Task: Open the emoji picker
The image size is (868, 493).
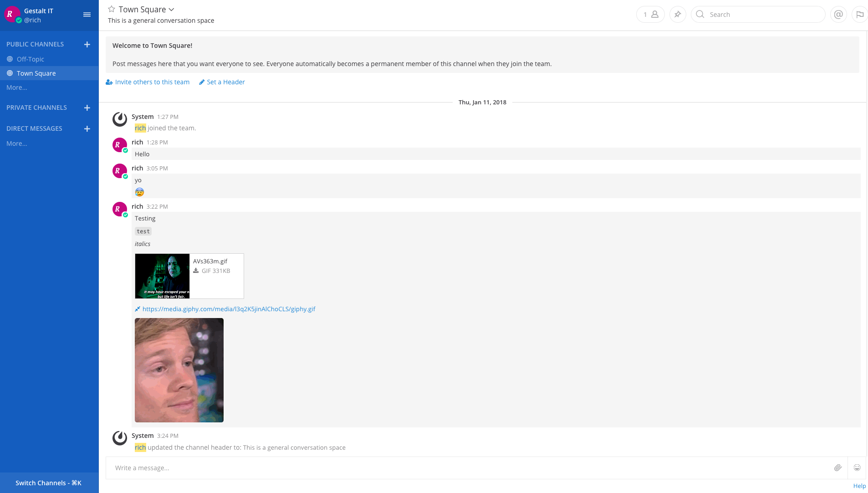Action: [857, 468]
